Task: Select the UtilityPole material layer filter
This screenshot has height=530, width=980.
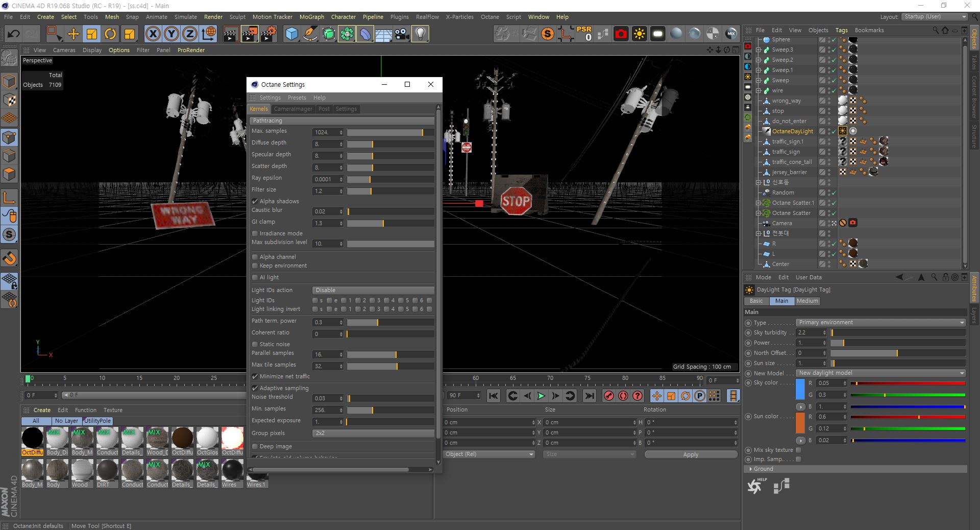Action: point(97,421)
